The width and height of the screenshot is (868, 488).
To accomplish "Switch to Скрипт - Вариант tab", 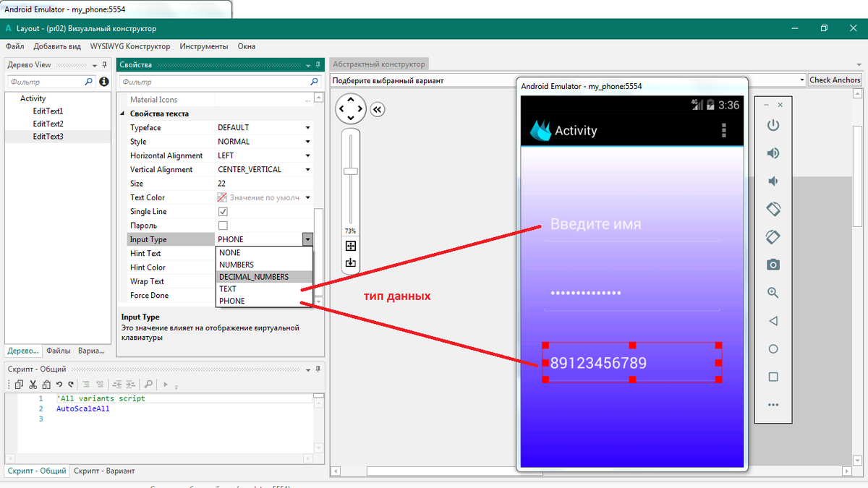I will click(x=104, y=471).
